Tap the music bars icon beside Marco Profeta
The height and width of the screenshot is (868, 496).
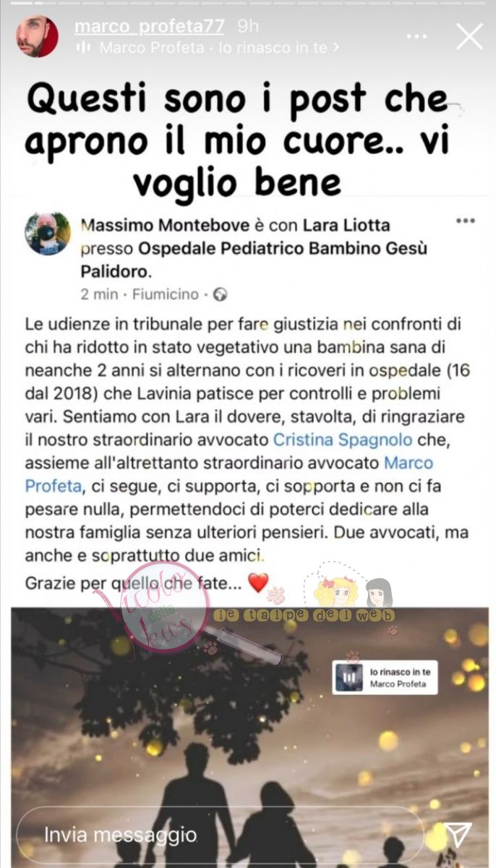coord(85,48)
